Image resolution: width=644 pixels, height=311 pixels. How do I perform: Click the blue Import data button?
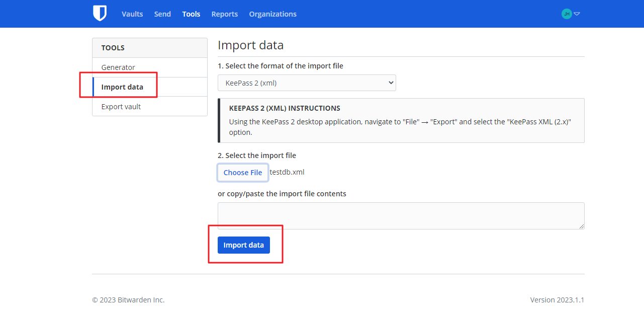tap(243, 245)
